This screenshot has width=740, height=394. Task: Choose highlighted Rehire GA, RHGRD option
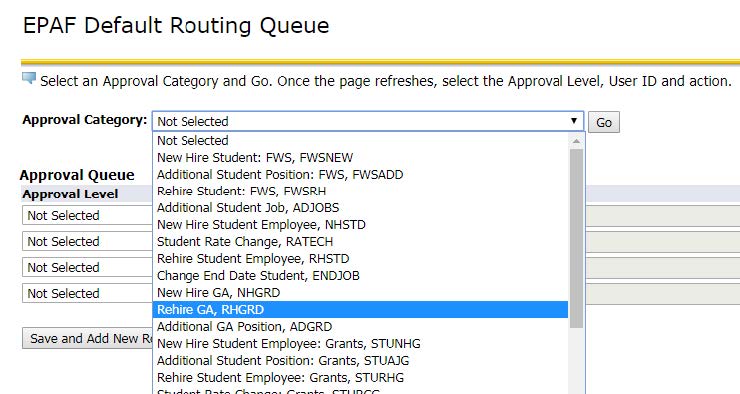pos(361,310)
